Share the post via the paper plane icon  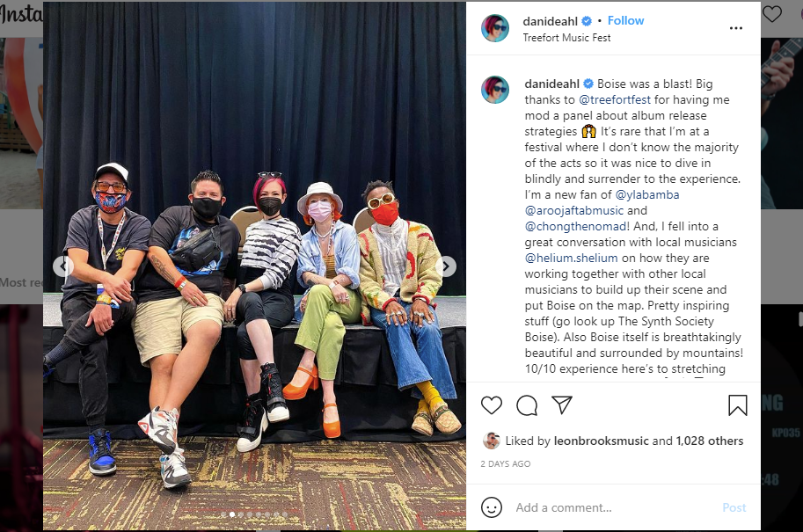pos(562,405)
